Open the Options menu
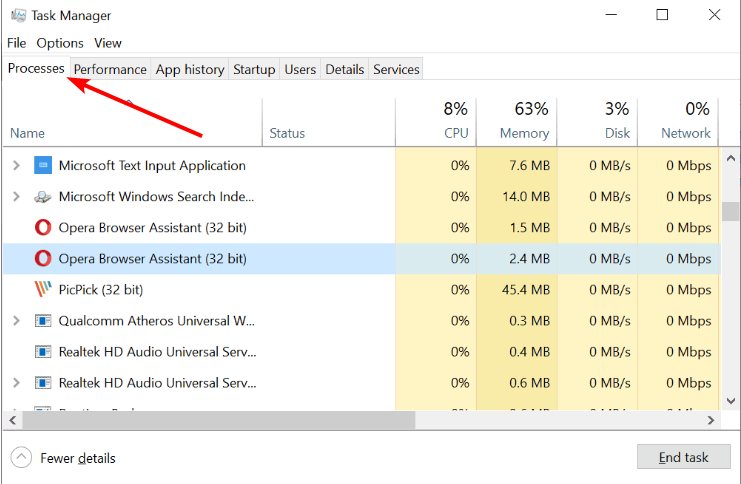 60,43
